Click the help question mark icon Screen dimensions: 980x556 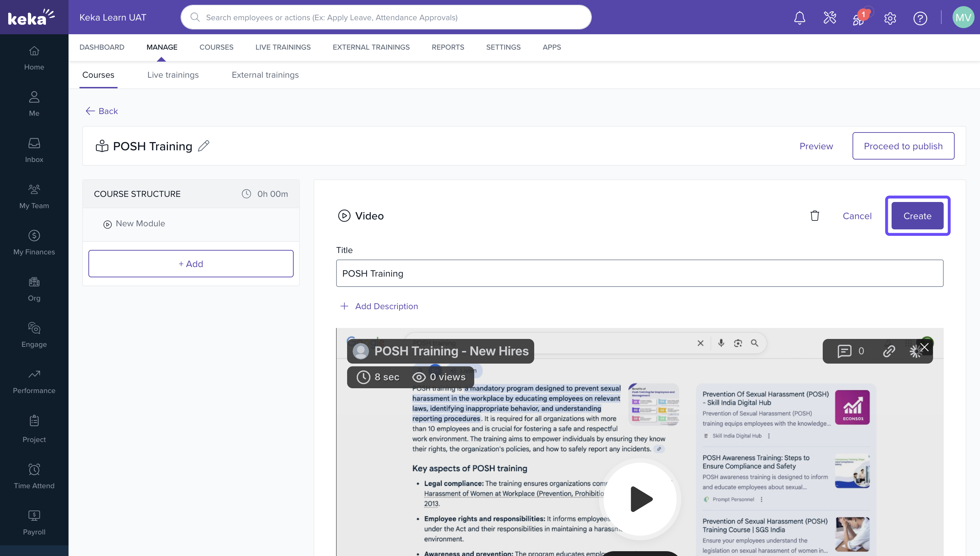920,18
